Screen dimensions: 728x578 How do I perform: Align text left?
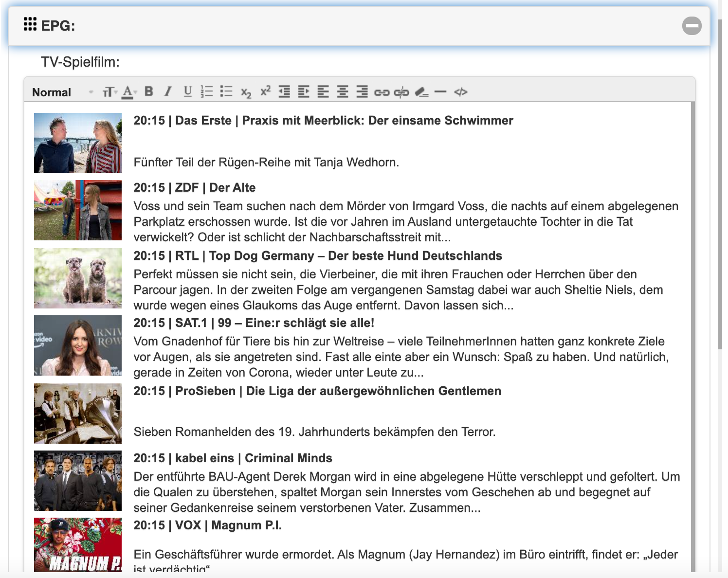323,91
